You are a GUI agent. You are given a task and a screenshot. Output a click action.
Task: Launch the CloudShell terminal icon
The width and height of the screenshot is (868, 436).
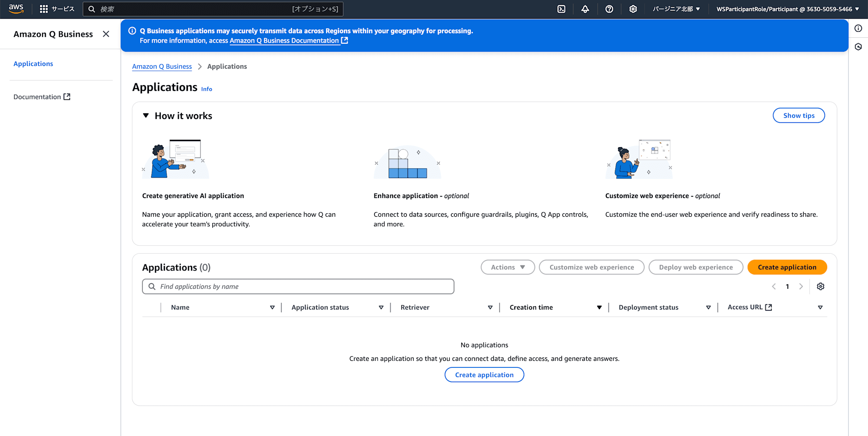(x=561, y=9)
